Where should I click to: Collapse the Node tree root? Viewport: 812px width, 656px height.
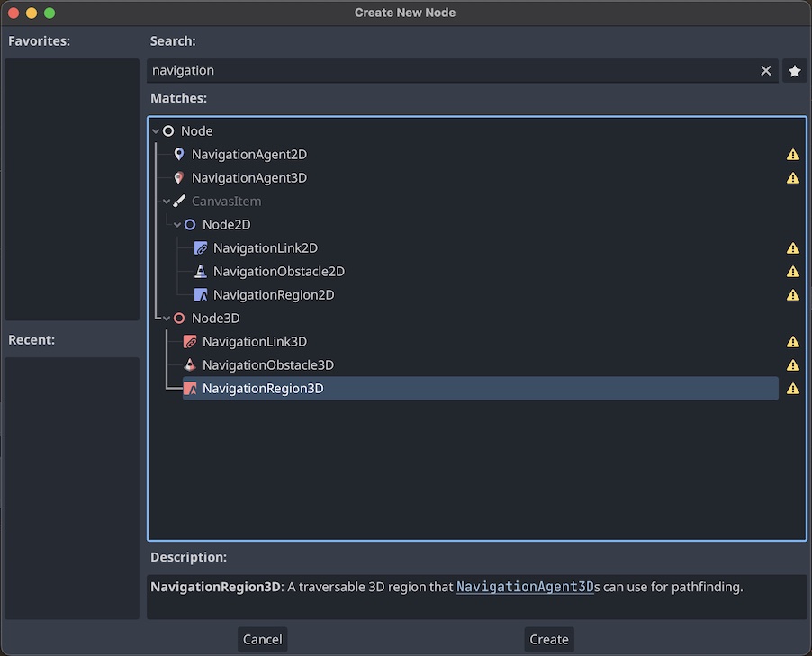158,130
